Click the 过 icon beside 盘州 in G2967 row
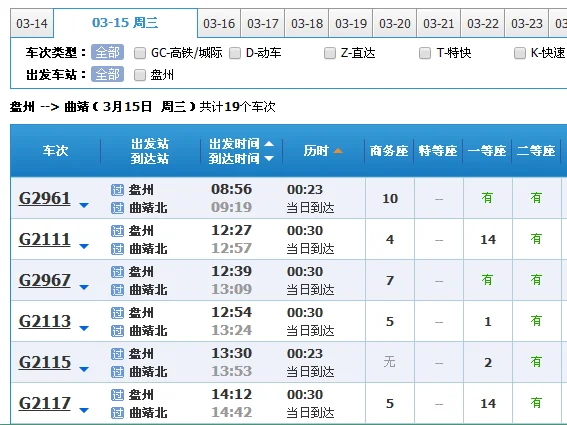The image size is (567, 425). pyautogui.click(x=117, y=272)
